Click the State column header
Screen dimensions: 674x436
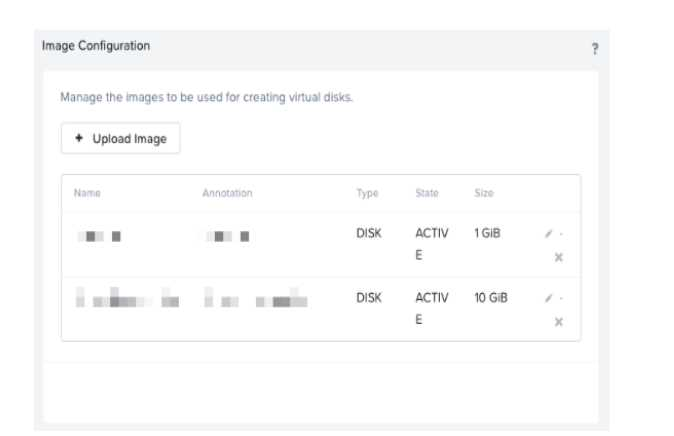(427, 193)
